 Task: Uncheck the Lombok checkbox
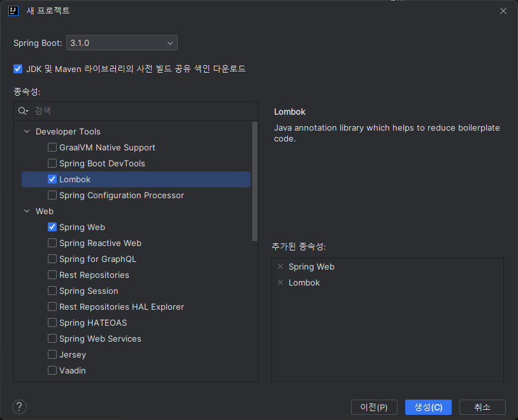(52, 179)
